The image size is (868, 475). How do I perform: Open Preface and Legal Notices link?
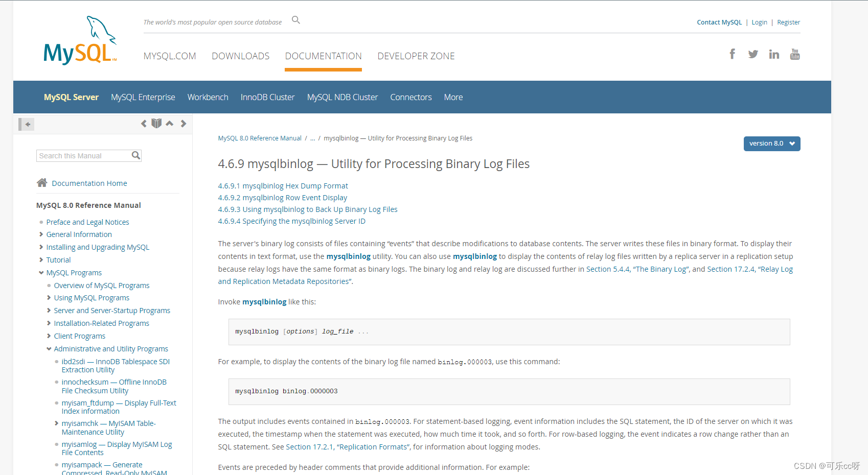click(x=88, y=222)
